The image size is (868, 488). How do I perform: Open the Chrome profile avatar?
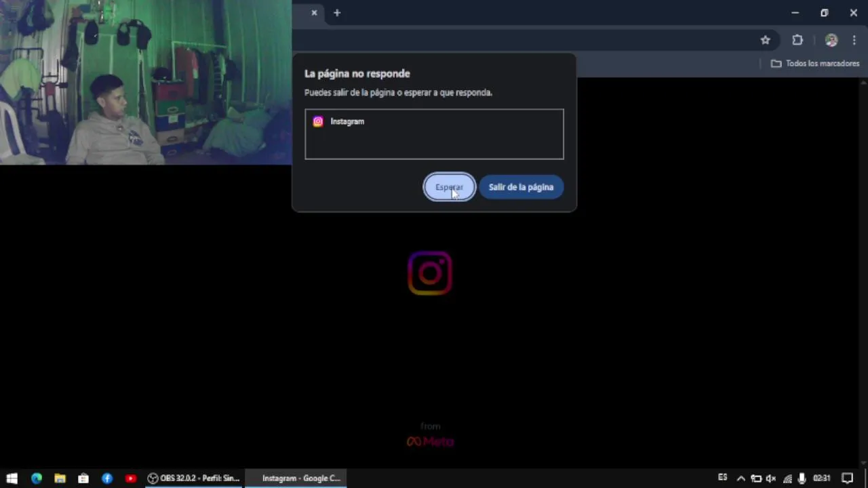coord(831,40)
